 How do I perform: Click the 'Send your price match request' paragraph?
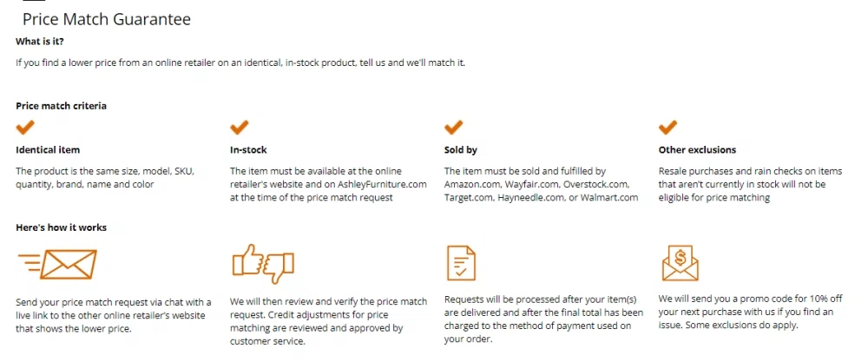click(x=114, y=315)
